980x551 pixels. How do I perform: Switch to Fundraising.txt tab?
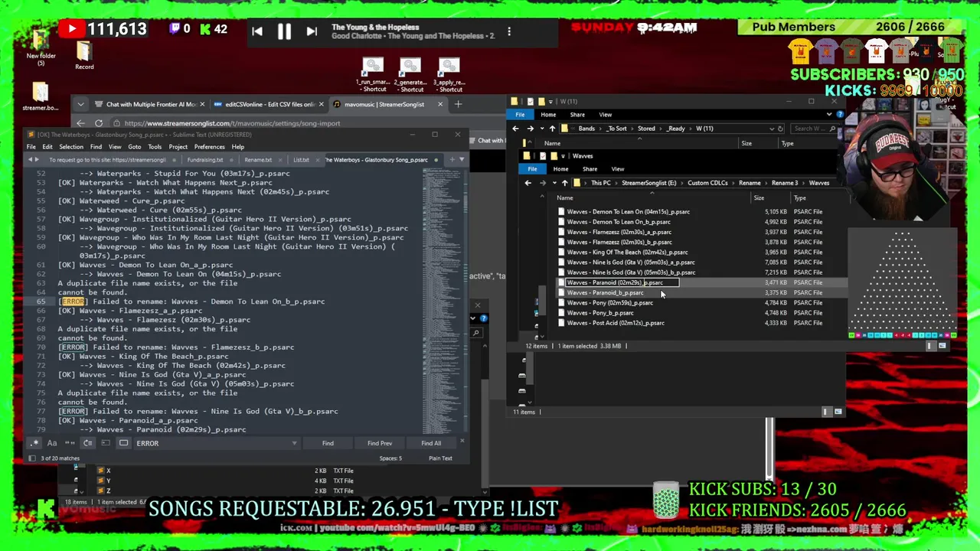click(205, 160)
